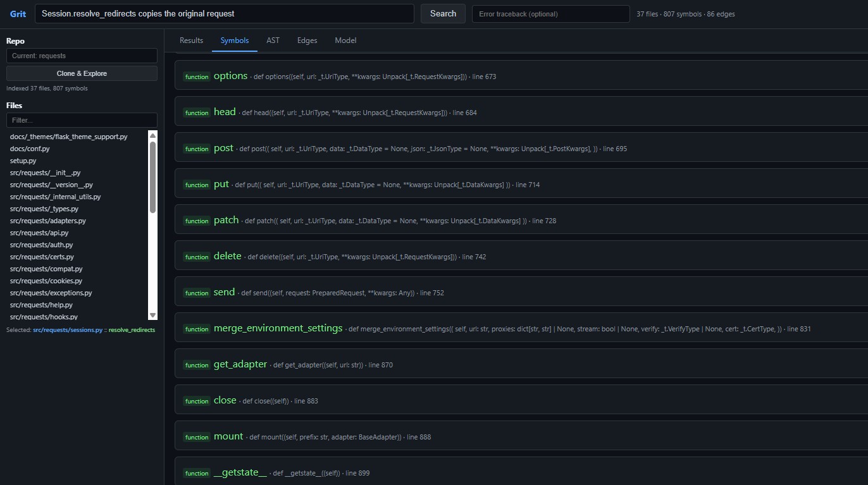Open the __getstate__ symbol entry
868x485 pixels.
tap(240, 472)
